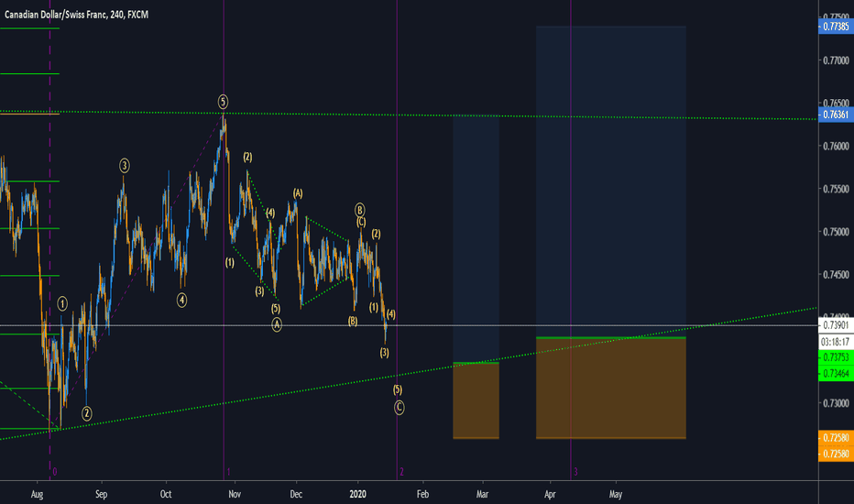The image size is (854, 504).
Task: Select the circled wave 3 label near September
Action: coord(124,166)
